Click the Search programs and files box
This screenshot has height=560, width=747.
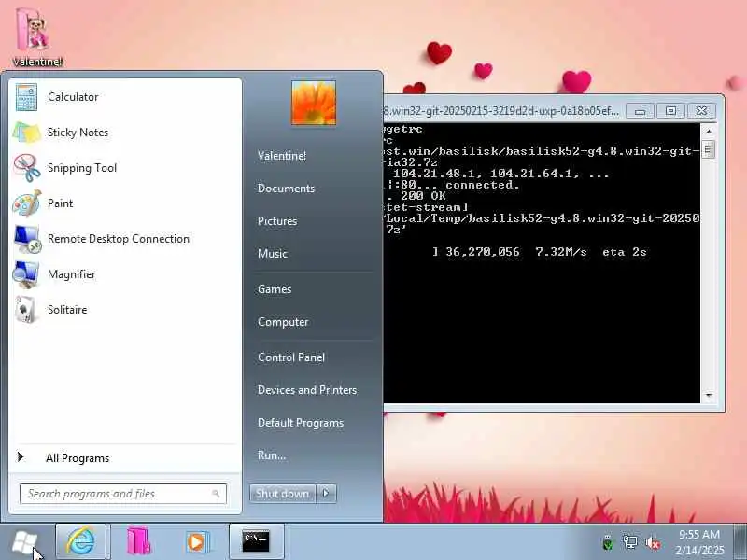123,494
